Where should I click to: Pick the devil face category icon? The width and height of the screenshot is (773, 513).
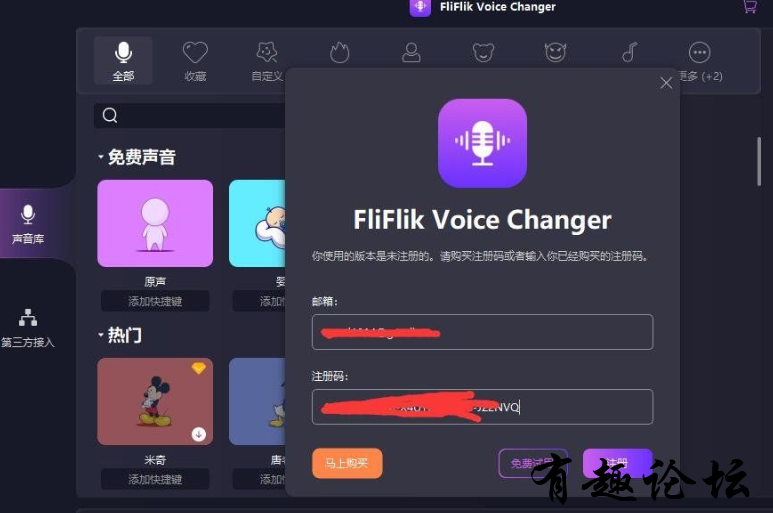click(x=556, y=52)
